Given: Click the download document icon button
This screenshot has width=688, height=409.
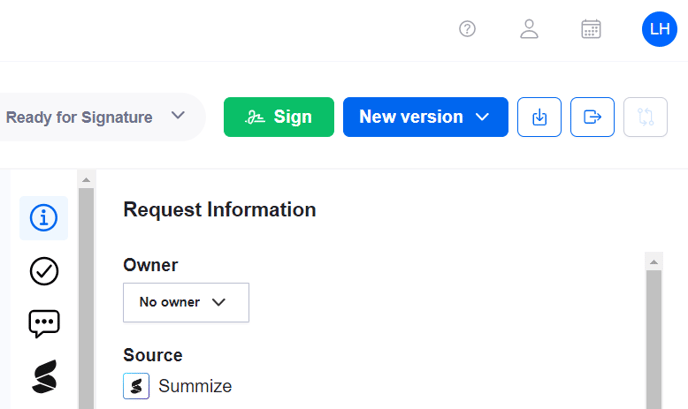Looking at the screenshot, I should coord(540,117).
